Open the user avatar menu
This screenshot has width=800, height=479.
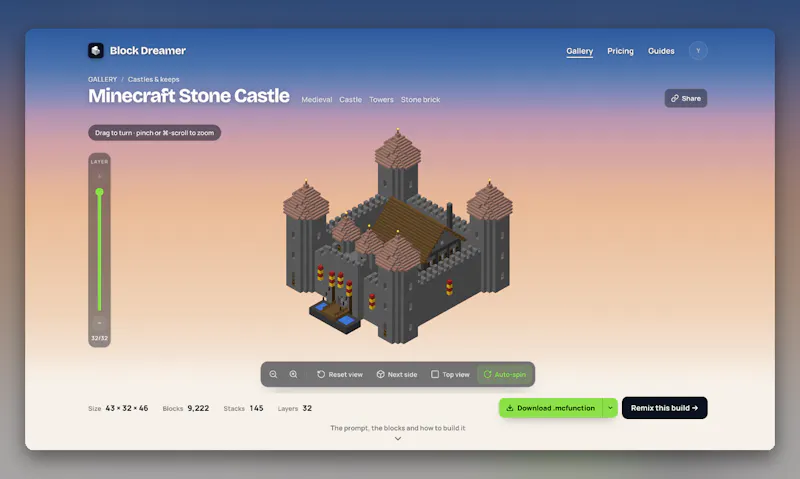(x=698, y=51)
